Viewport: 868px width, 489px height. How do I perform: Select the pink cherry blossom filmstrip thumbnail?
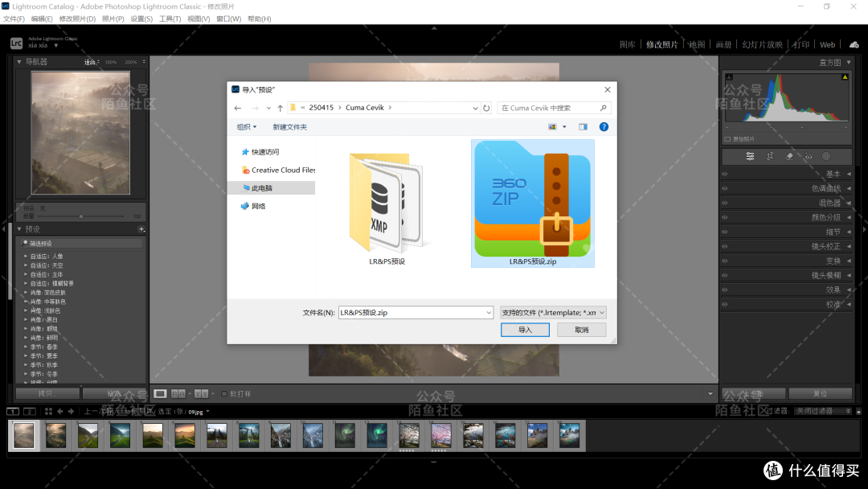[x=441, y=435]
